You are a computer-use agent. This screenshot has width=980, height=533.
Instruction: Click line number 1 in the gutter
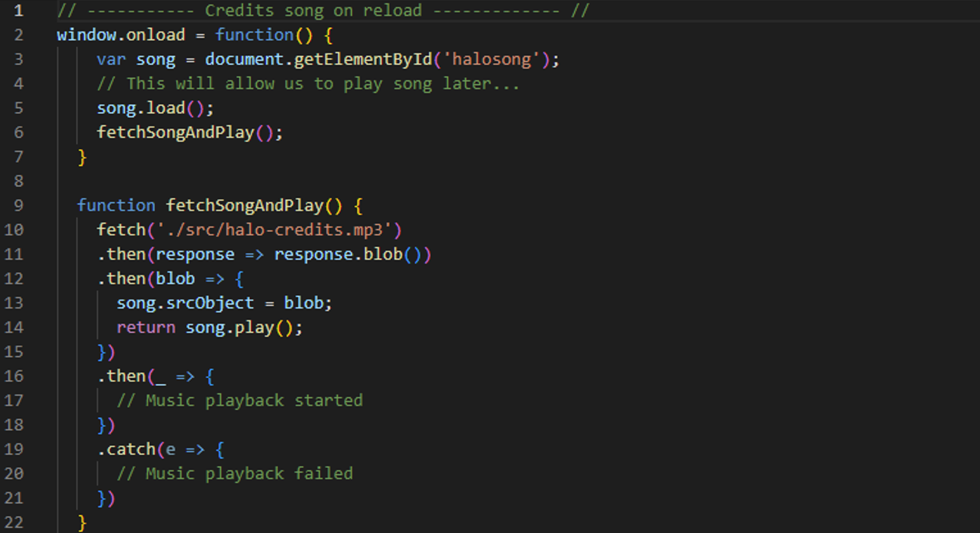coord(18,10)
